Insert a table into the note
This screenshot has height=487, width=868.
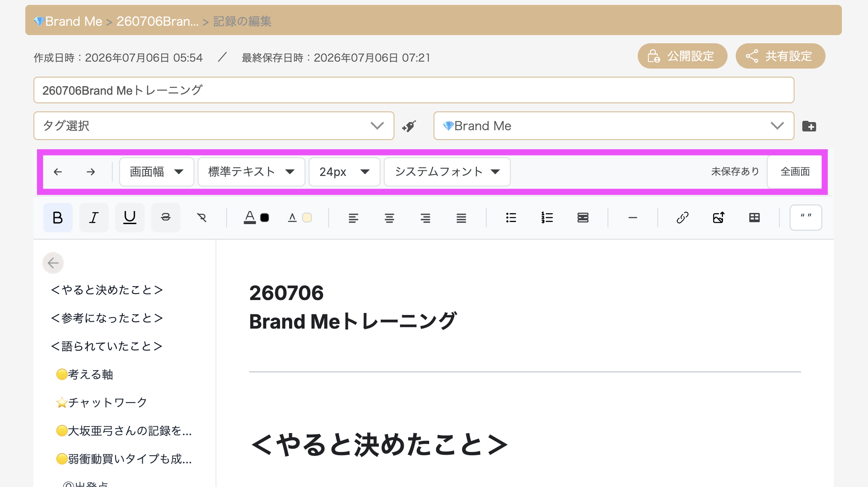coord(754,218)
